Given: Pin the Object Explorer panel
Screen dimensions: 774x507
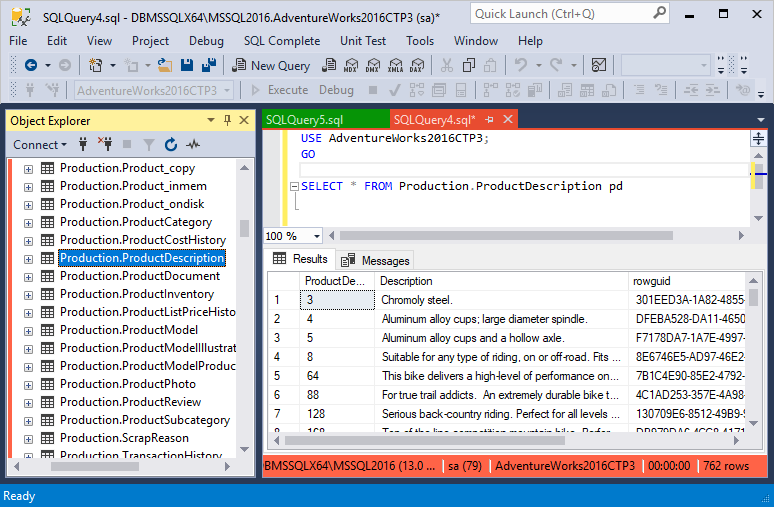Looking at the screenshot, I should (x=228, y=120).
